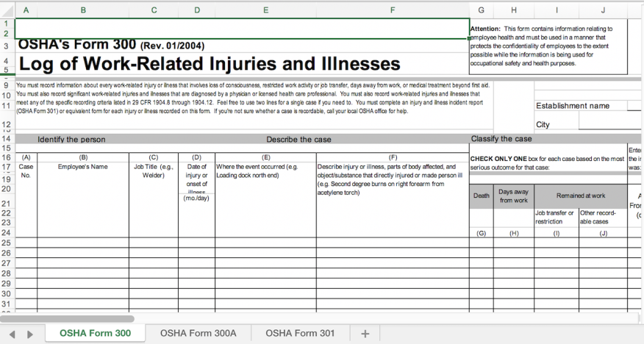Select the column F header
The image size is (644, 344).
click(393, 10)
